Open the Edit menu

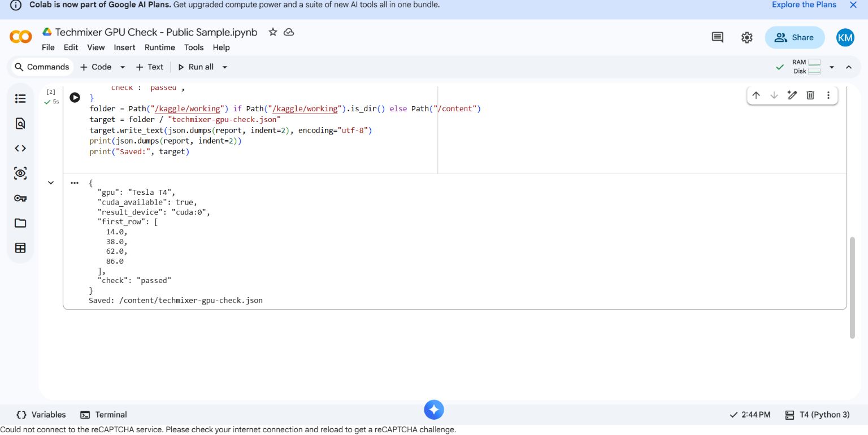[71, 47]
